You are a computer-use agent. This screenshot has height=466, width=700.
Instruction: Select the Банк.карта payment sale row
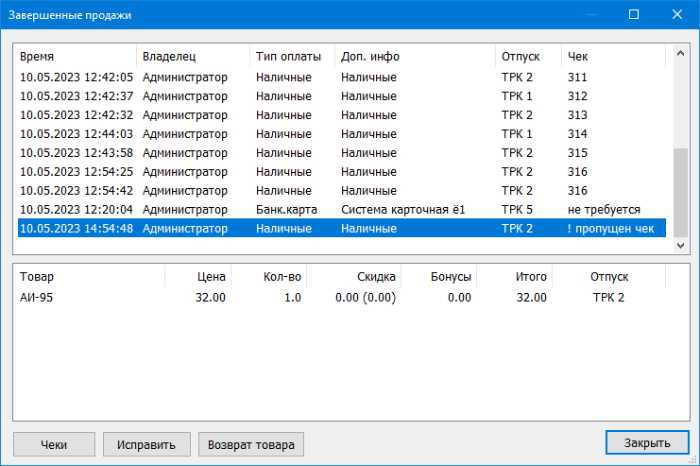(340, 210)
